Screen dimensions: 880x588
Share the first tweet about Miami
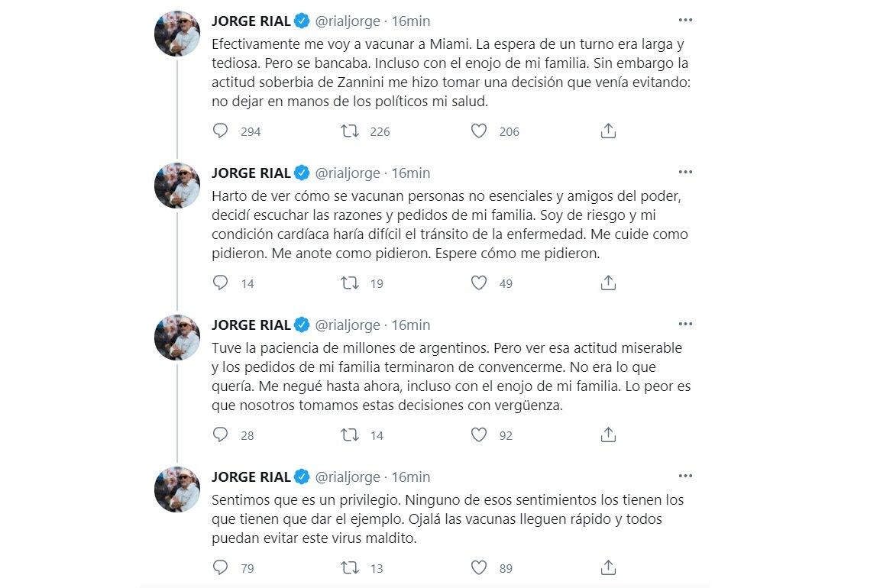(608, 131)
